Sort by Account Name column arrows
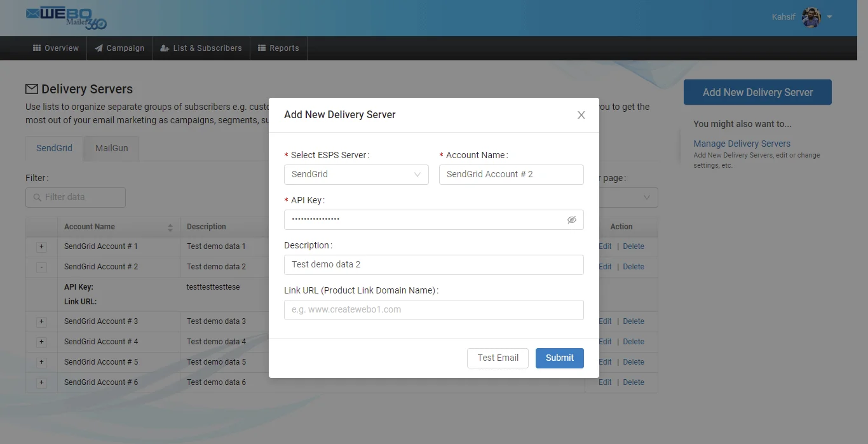The height and width of the screenshot is (444, 868). (x=170, y=227)
